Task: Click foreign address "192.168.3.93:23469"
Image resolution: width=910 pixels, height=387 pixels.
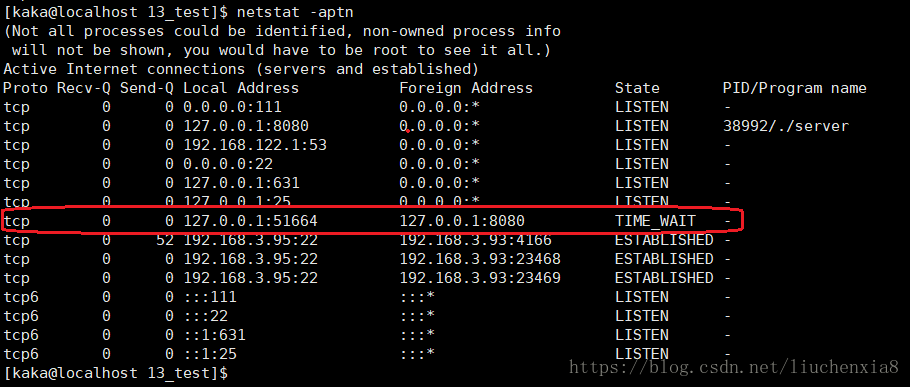Action: click(x=480, y=278)
